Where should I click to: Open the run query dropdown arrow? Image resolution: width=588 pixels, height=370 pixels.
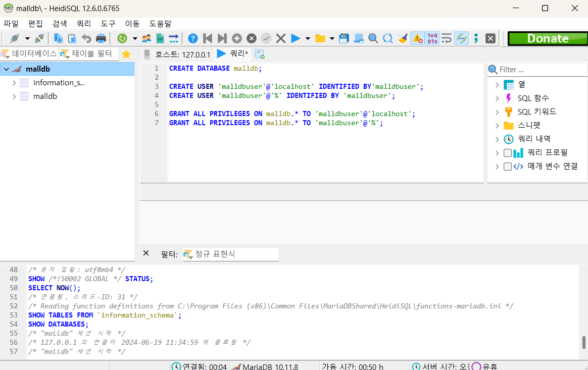tap(308, 38)
